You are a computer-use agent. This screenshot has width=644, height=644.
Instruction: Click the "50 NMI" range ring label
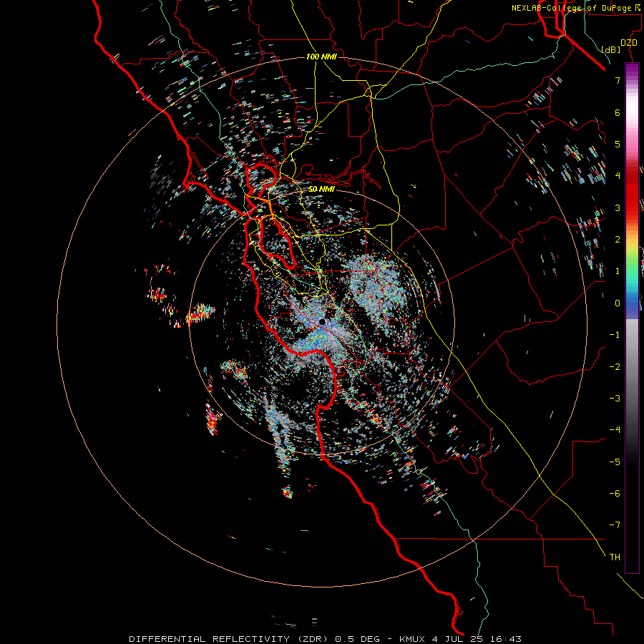[x=321, y=189]
